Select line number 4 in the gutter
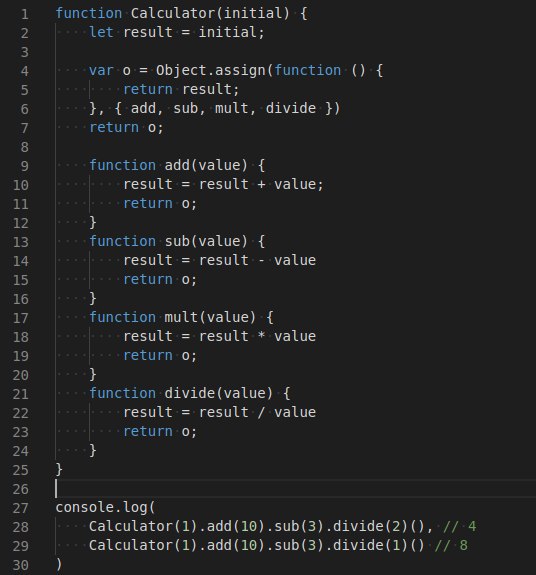 (x=25, y=71)
